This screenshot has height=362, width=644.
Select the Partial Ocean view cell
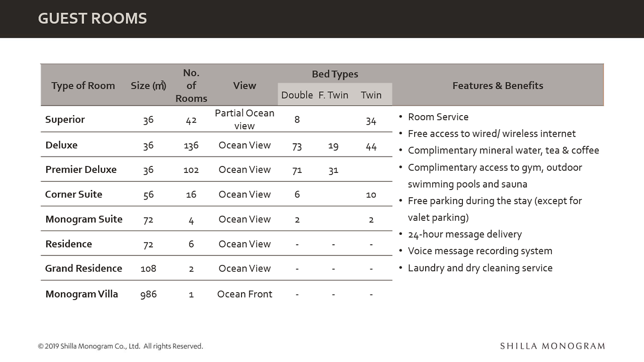click(x=245, y=120)
